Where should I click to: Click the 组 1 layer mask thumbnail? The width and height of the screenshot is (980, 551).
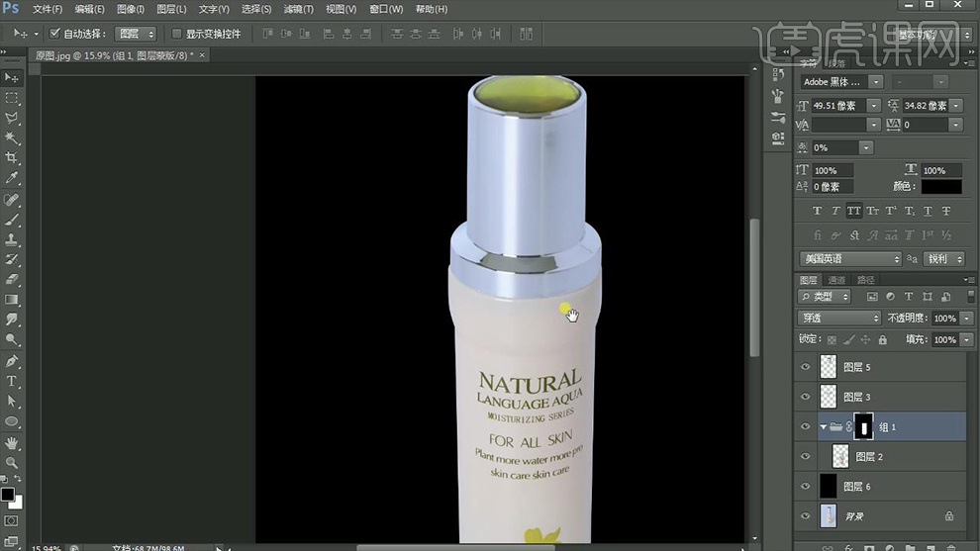coord(864,426)
